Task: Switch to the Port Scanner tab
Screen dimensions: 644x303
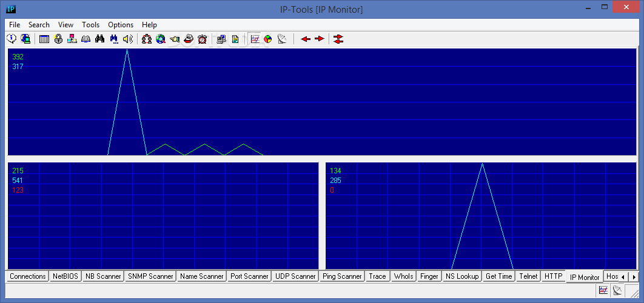Action: point(249,276)
